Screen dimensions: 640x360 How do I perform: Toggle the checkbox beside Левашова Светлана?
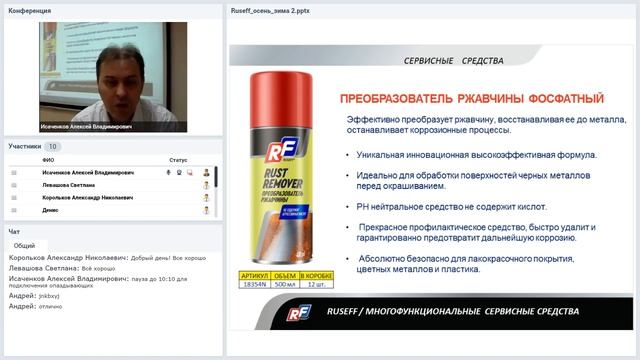(x=14, y=185)
